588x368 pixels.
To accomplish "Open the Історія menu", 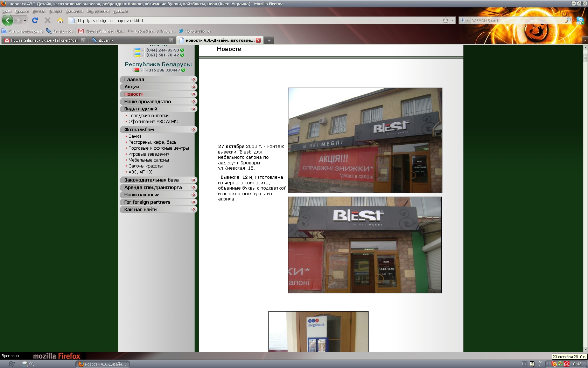I will pyautogui.click(x=55, y=11).
